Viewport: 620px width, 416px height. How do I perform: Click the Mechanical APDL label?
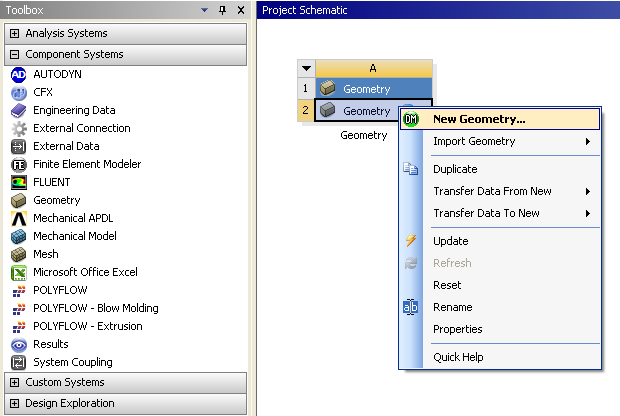tap(73, 218)
